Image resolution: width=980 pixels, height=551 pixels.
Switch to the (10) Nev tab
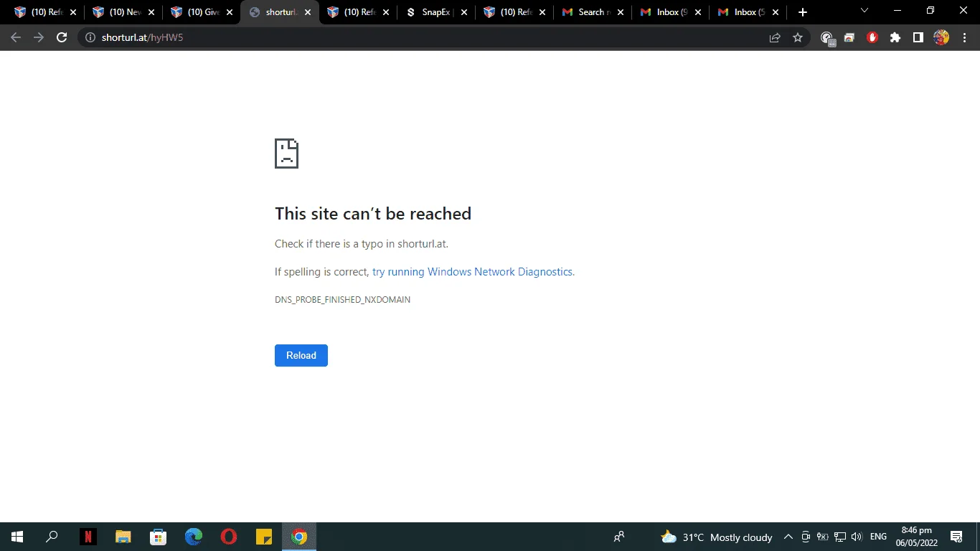click(123, 12)
